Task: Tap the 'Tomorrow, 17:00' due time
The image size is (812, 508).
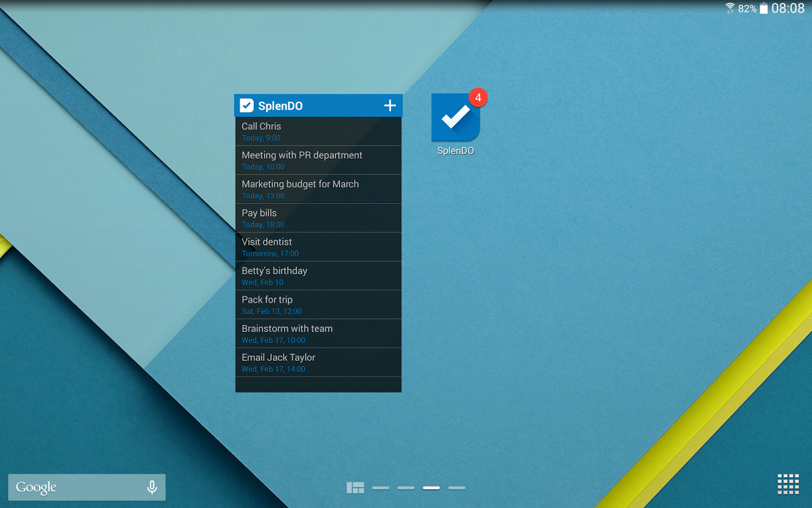Action: click(x=270, y=254)
